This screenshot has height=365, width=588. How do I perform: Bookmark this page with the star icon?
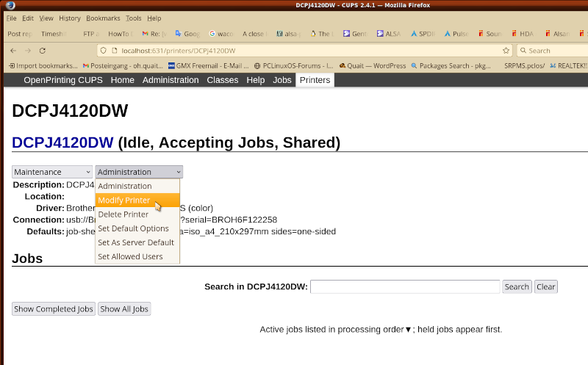(506, 51)
